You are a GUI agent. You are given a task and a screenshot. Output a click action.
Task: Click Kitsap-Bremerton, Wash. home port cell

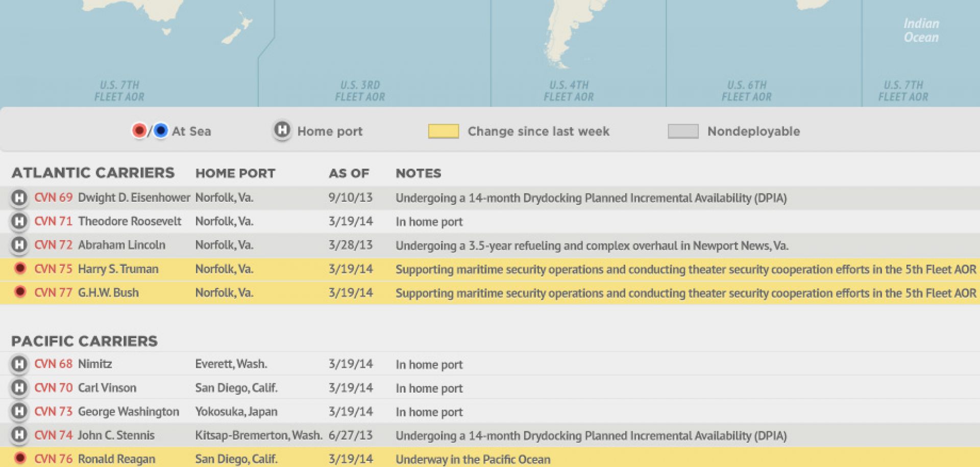pos(259,435)
